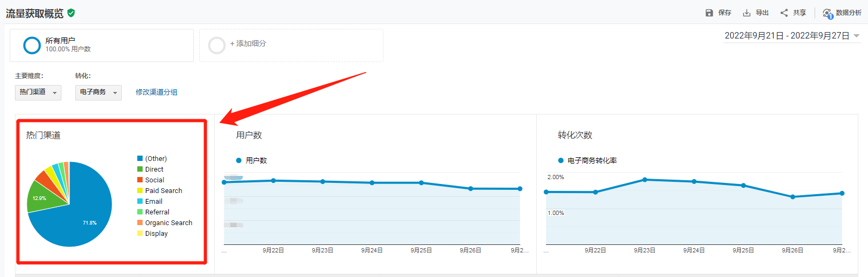Click the 保存 label
Image resolution: width=868 pixels, height=277 pixels.
click(725, 13)
